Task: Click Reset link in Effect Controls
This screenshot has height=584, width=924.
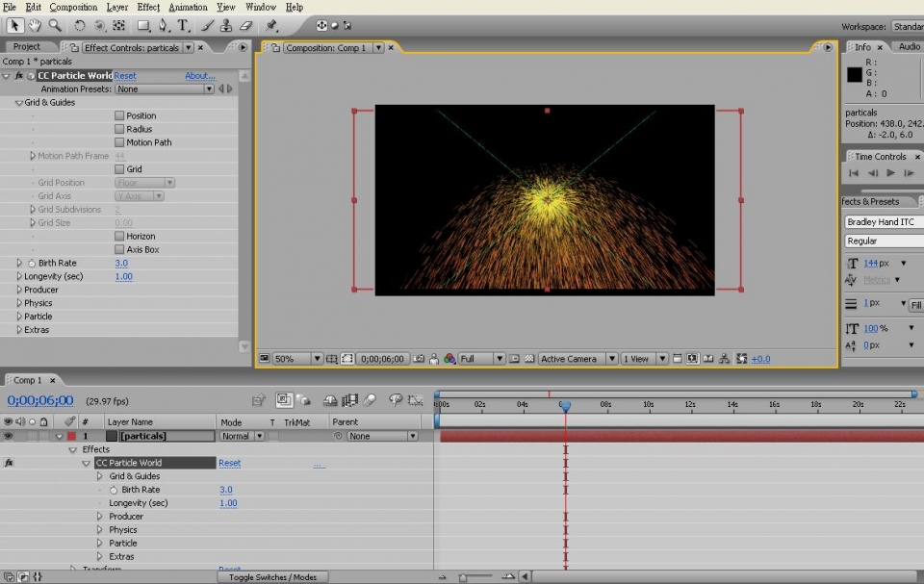Action: (125, 76)
